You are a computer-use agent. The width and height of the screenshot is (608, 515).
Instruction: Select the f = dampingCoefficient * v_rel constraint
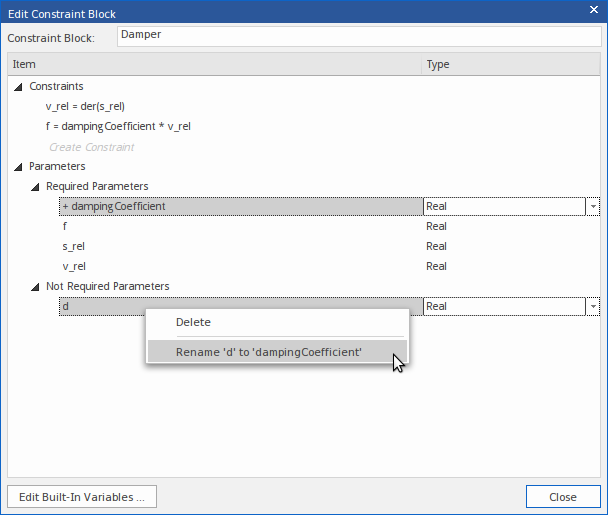click(x=118, y=126)
